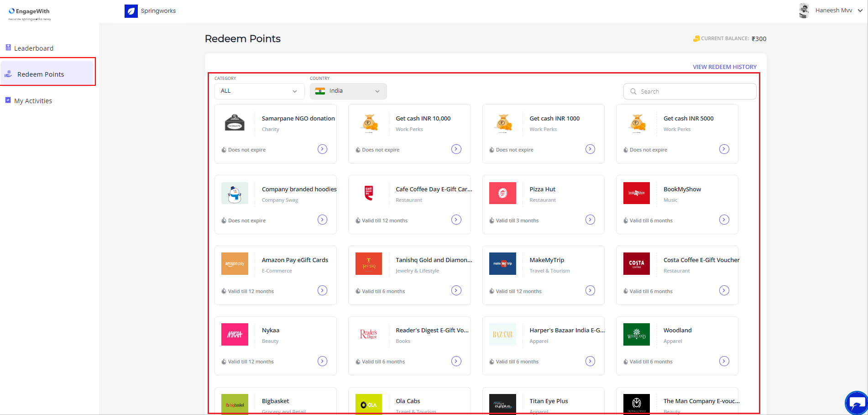Open Get cash INR 1000 arrow icon
Image resolution: width=868 pixels, height=415 pixels.
tap(590, 149)
